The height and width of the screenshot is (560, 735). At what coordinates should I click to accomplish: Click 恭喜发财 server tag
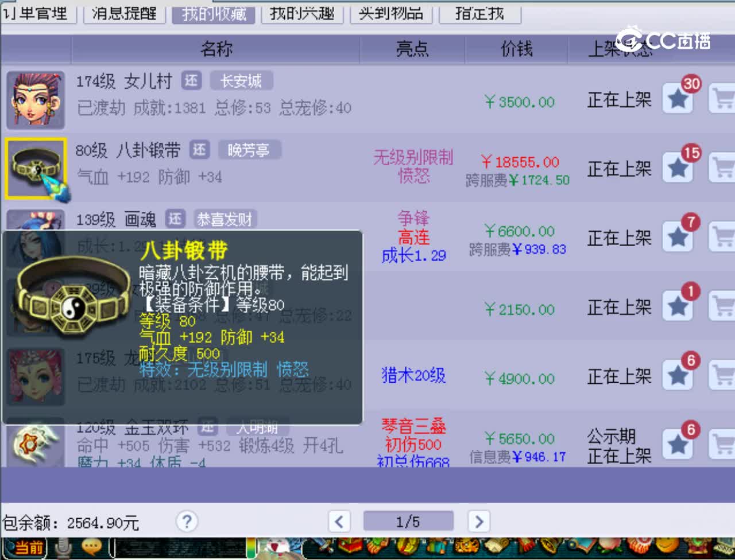pos(225,219)
